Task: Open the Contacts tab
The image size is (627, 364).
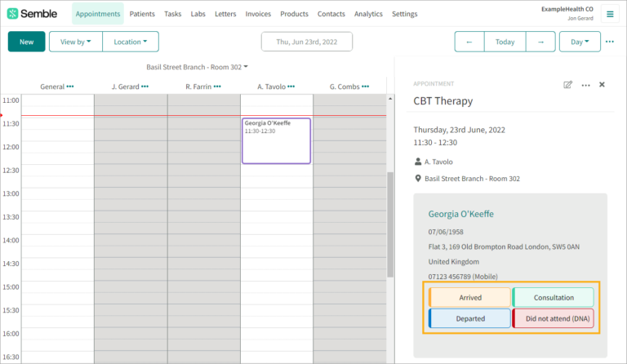Action: [x=331, y=14]
